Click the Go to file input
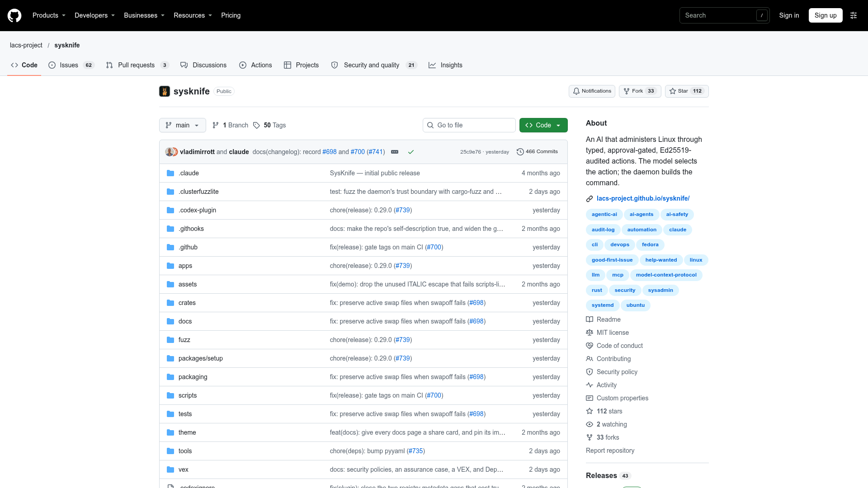Image resolution: width=868 pixels, height=488 pixels. point(469,125)
